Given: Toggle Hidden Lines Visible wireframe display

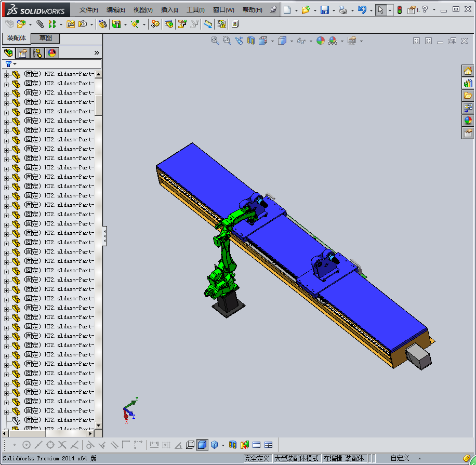Looking at the screenshot, I should [x=190, y=445].
